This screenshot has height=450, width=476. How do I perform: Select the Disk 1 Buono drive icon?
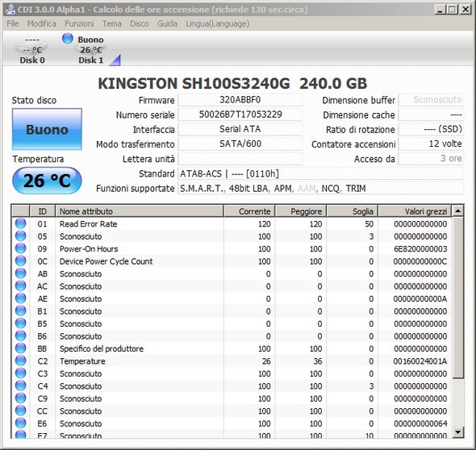(x=90, y=50)
